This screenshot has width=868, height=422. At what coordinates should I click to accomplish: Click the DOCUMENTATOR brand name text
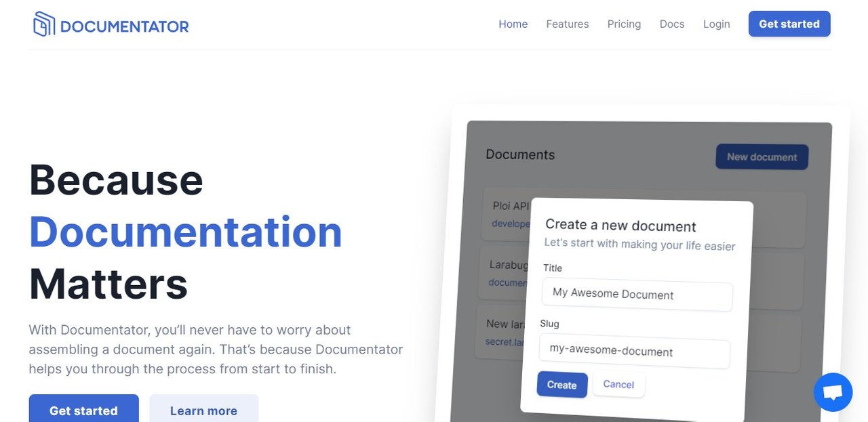[x=125, y=26]
